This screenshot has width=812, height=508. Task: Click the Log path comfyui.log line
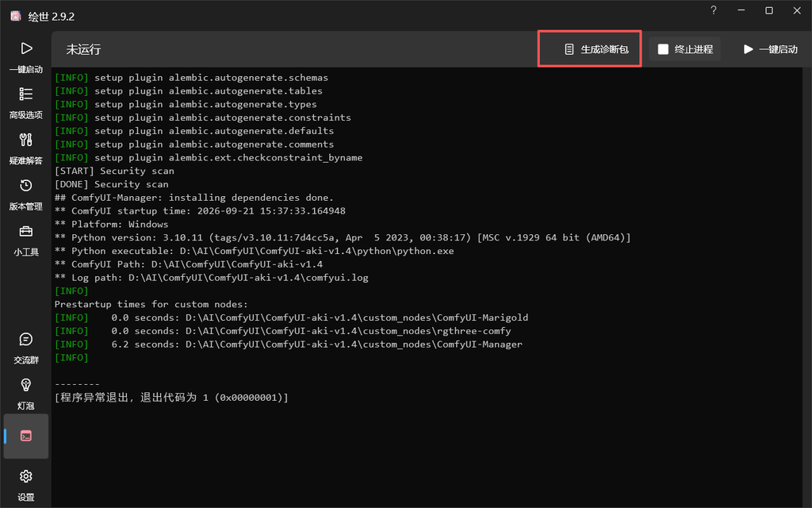(x=211, y=278)
